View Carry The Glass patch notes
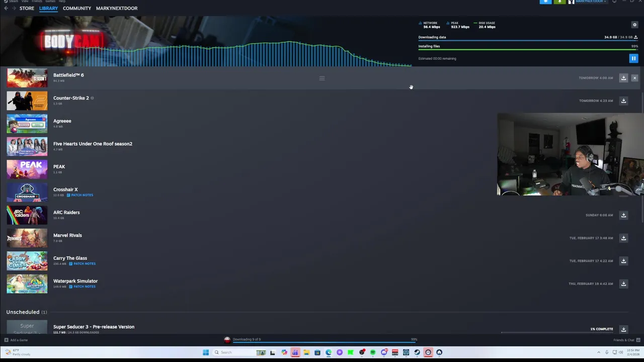 (82, 263)
